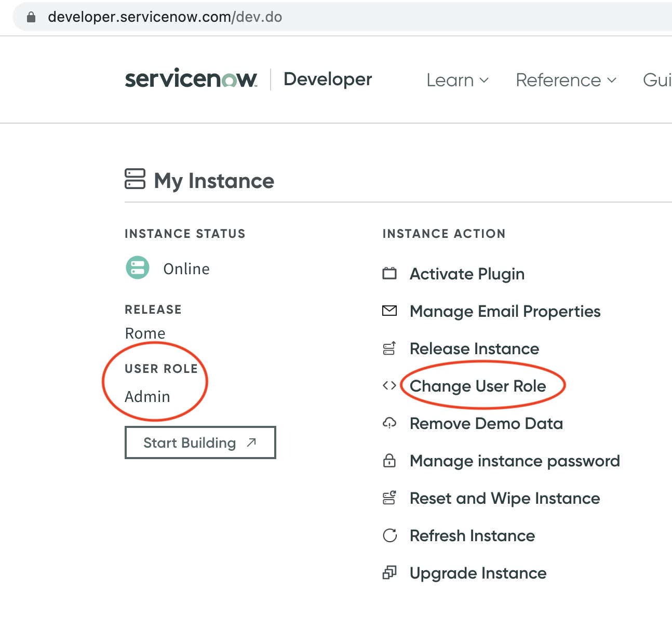
Task: Select Release Instance action
Action: point(474,348)
